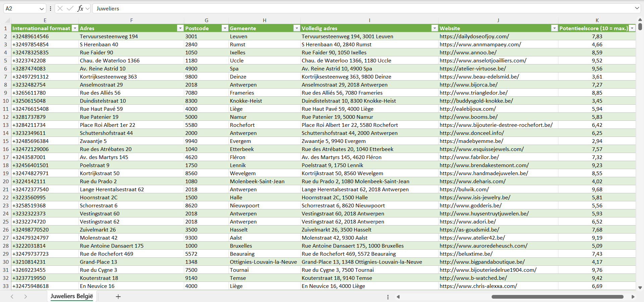Image resolution: width=644 pixels, height=302 pixels.
Task: Open the Name Box dropdown
Action: click(x=42, y=8)
